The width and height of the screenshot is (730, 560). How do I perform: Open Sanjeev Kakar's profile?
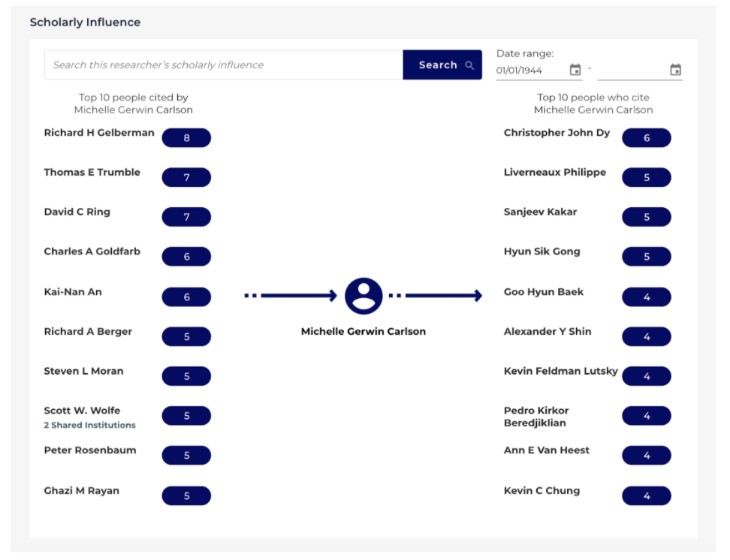[x=541, y=212]
